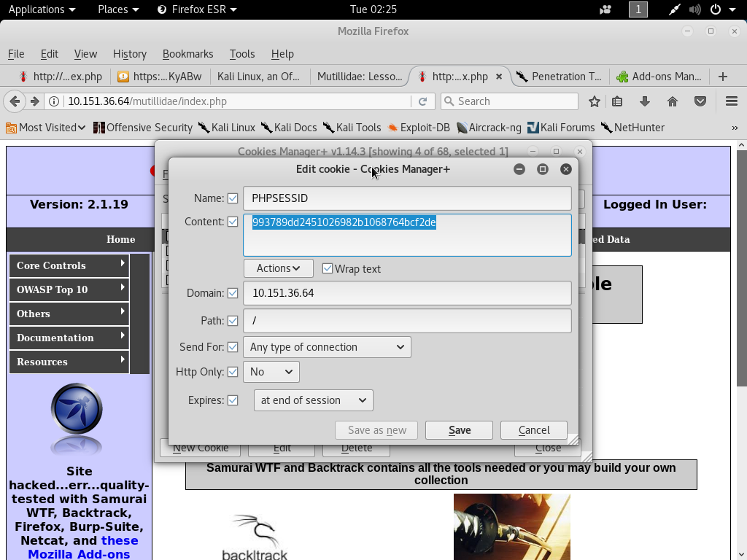
Task: Click the library bookmarks list icon
Action: tap(617, 101)
